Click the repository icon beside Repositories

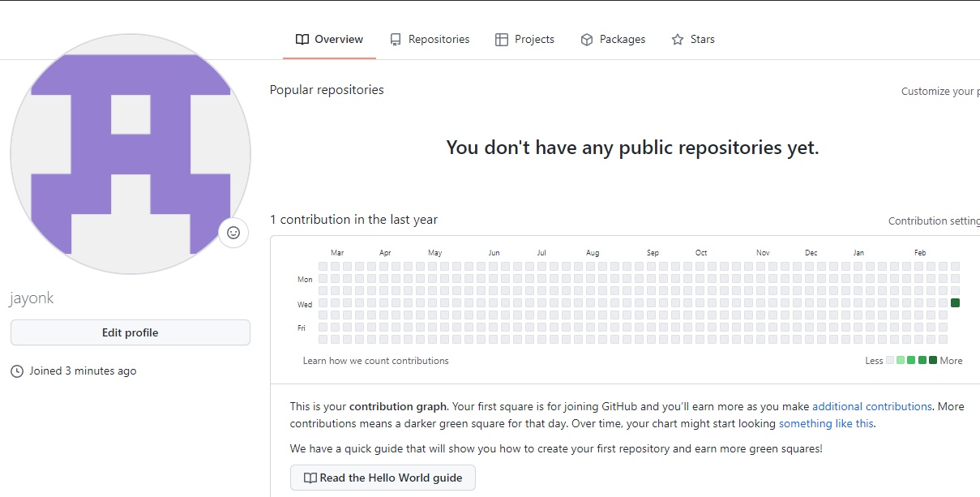pos(396,39)
